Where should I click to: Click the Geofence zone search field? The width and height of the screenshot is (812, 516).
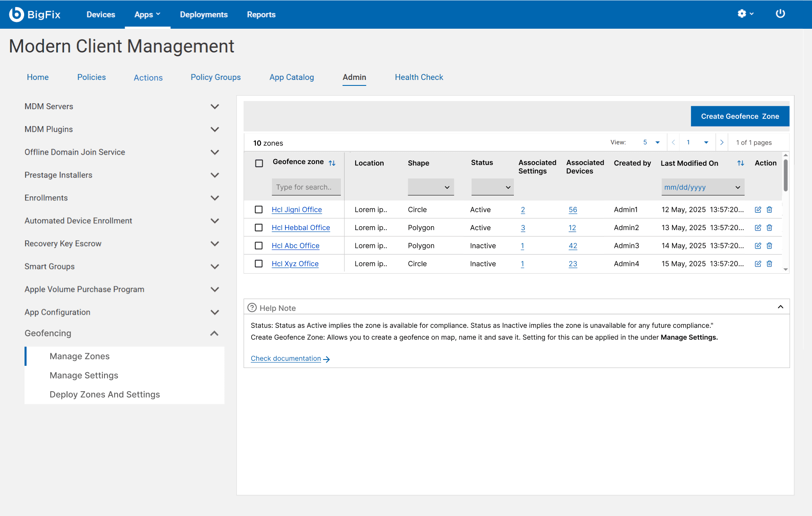[x=306, y=187]
